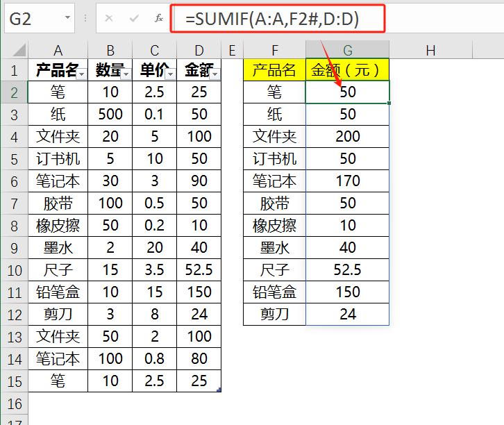
Task: Select cell C10 with value 3.5
Action: [154, 270]
